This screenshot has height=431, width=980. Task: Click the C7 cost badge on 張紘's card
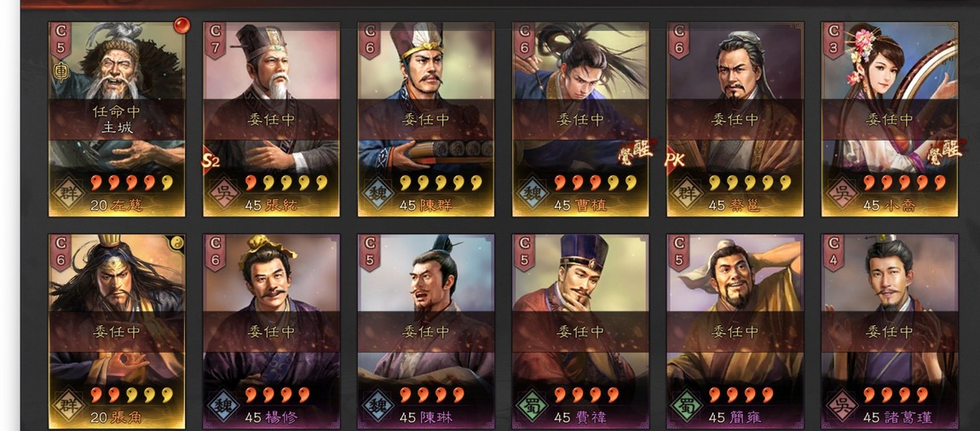pyautogui.click(x=216, y=41)
